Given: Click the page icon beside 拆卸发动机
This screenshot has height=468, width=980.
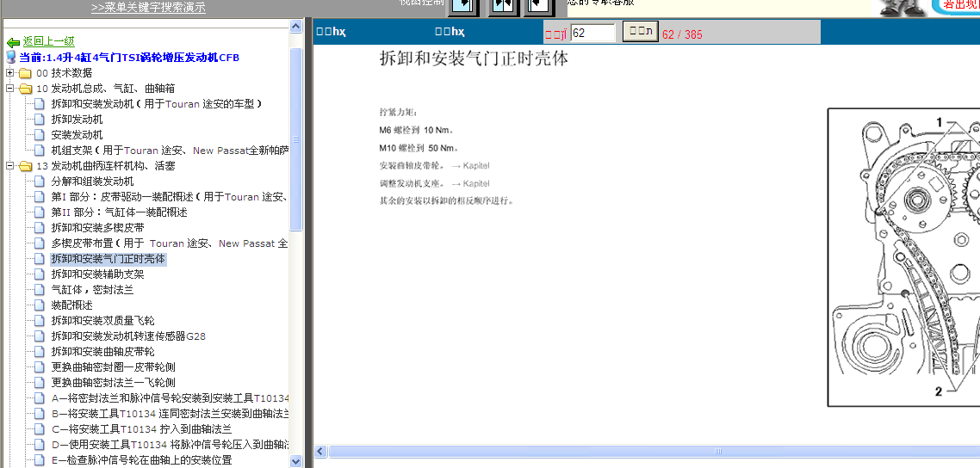Looking at the screenshot, I should point(40,120).
